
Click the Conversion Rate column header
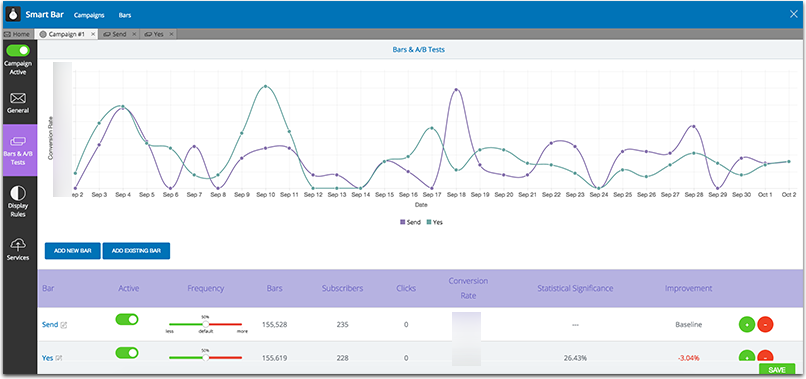coord(468,288)
